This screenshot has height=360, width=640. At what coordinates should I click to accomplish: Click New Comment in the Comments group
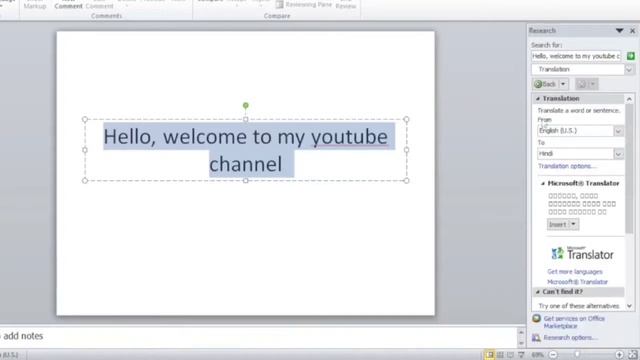pyautogui.click(x=68, y=4)
